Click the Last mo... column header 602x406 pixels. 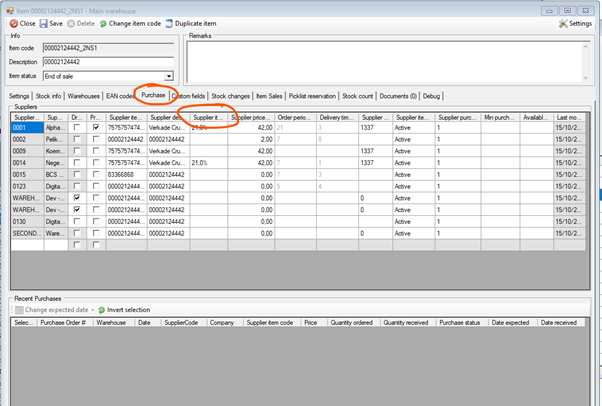pyautogui.click(x=569, y=118)
